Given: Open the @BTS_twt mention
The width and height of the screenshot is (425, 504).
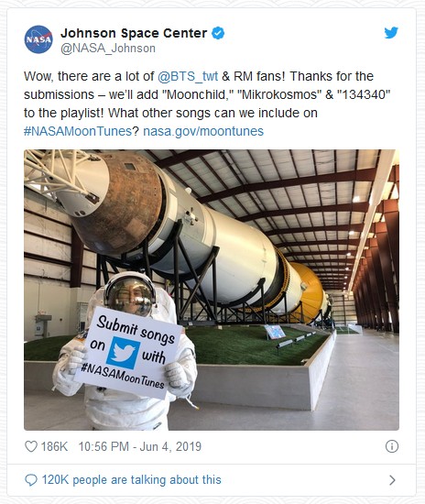Looking at the screenshot, I should (188, 76).
